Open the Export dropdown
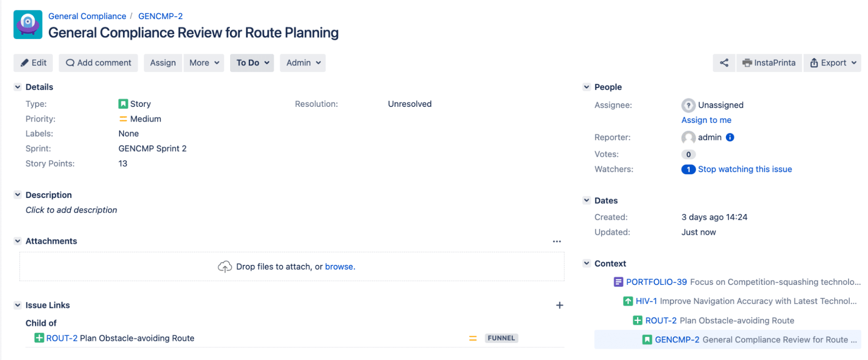This screenshot has width=868, height=360. [x=832, y=63]
